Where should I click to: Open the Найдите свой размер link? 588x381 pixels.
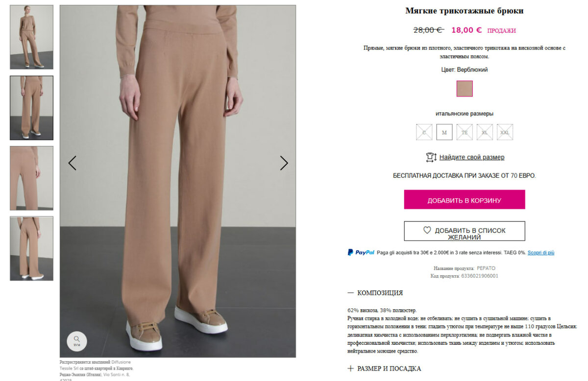472,157
